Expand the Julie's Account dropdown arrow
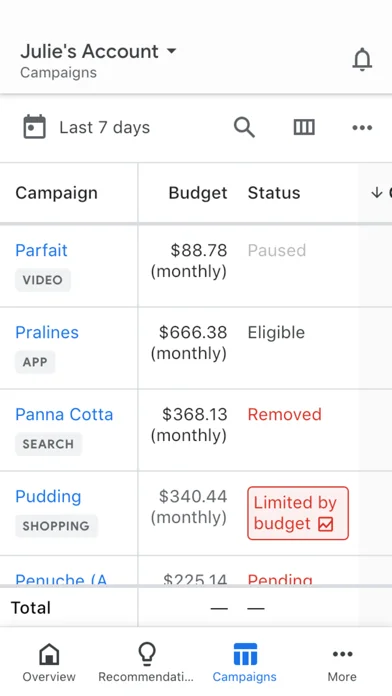Image resolution: width=392 pixels, height=696 pixels. 171,51
